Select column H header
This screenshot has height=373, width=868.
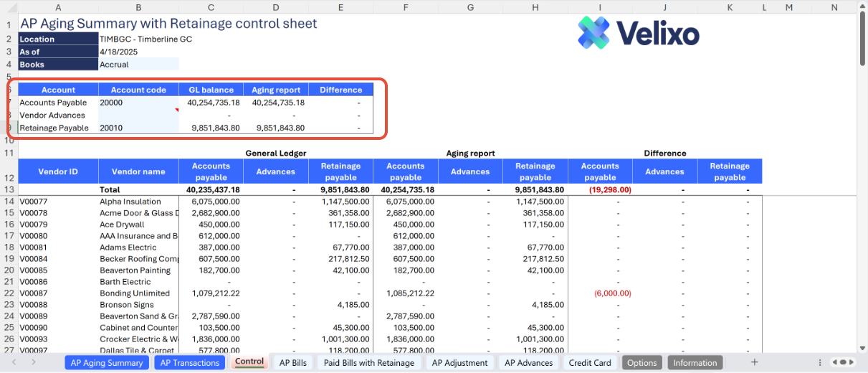pyautogui.click(x=535, y=7)
